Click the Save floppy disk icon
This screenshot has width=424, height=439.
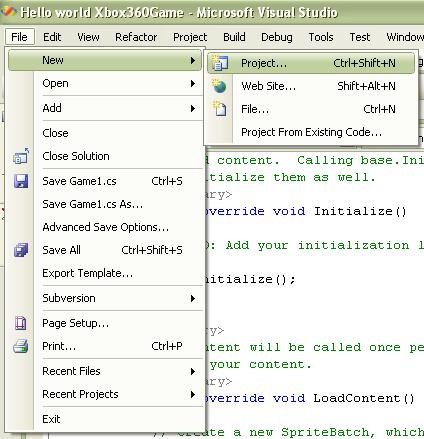[x=21, y=181]
